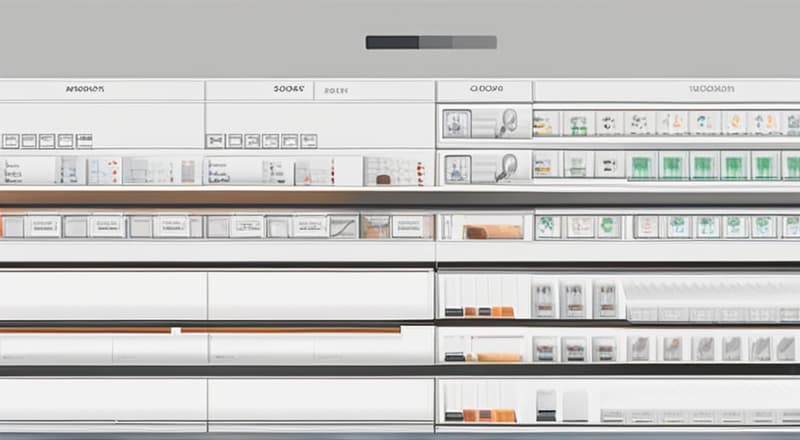Open the leftmost column header tab
Screen dimensions: 800x440
click(x=84, y=89)
